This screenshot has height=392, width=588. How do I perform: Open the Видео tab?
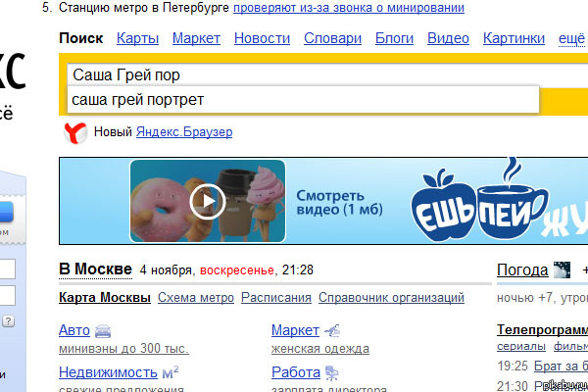[448, 38]
